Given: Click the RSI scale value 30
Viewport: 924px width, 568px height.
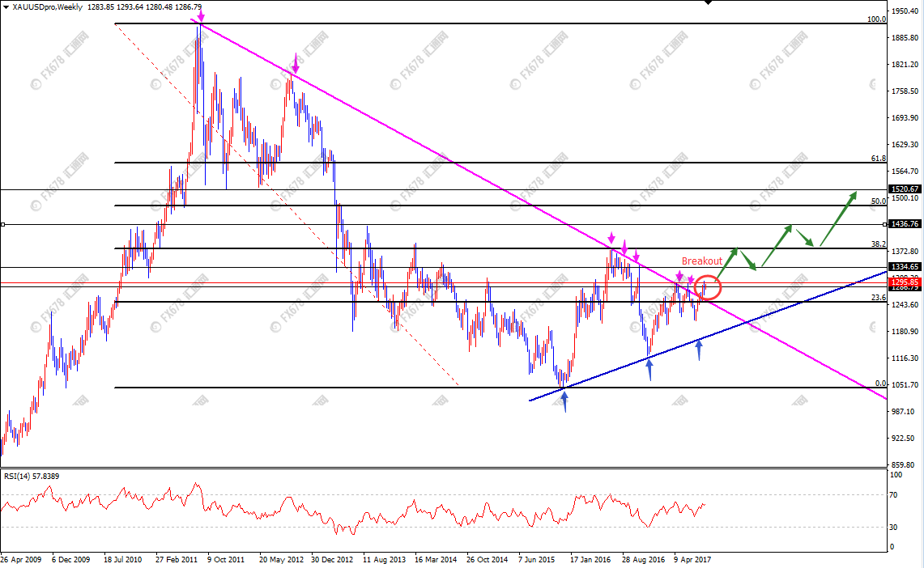Looking at the screenshot, I should pos(894,527).
